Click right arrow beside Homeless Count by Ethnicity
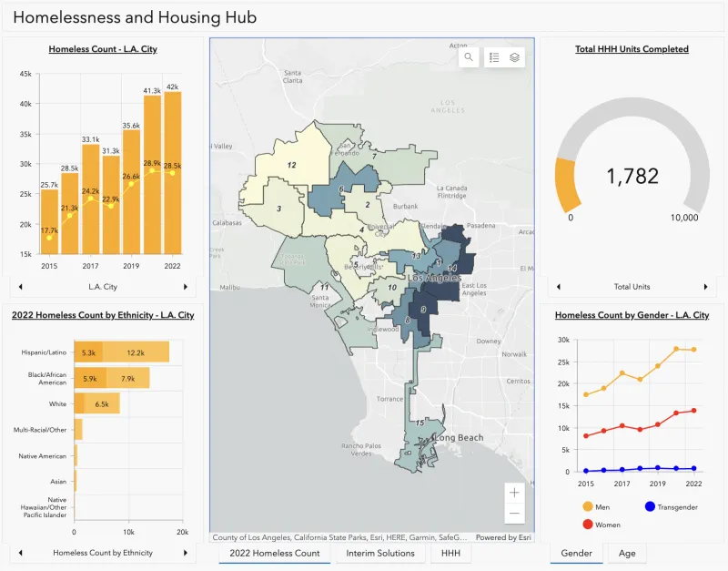Screen dimensions: 728x571 click(186, 553)
